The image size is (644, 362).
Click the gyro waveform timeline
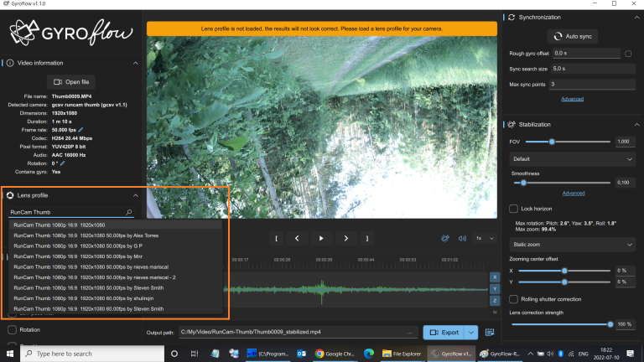click(x=356, y=290)
